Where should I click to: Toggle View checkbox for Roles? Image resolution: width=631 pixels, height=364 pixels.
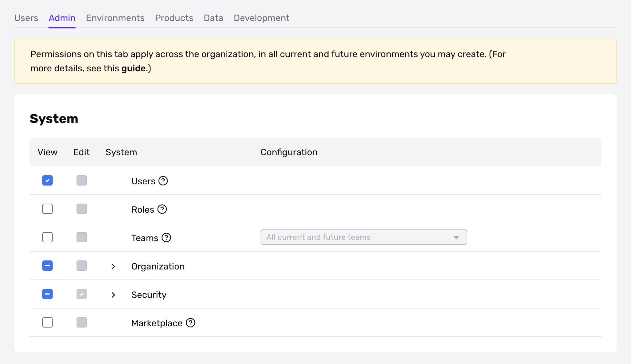[x=47, y=209]
